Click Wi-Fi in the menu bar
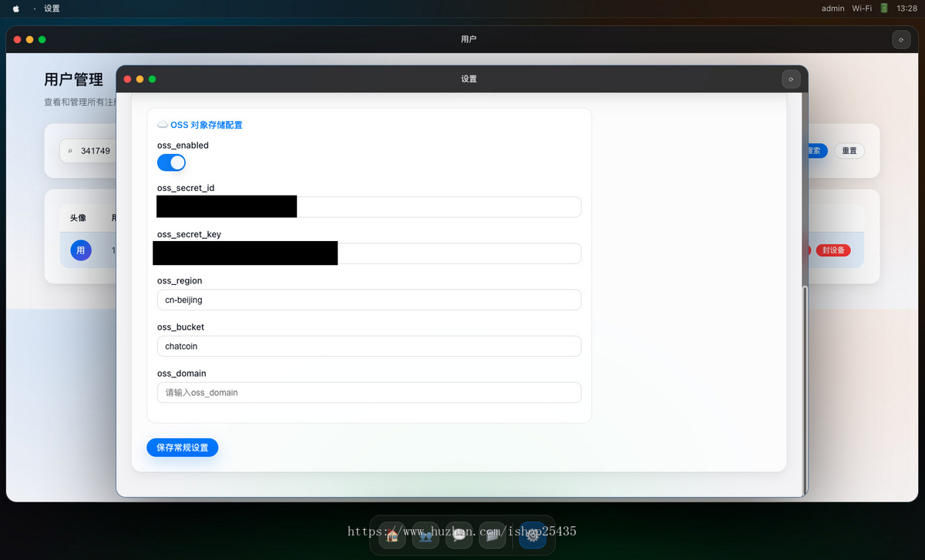 pyautogui.click(x=862, y=8)
